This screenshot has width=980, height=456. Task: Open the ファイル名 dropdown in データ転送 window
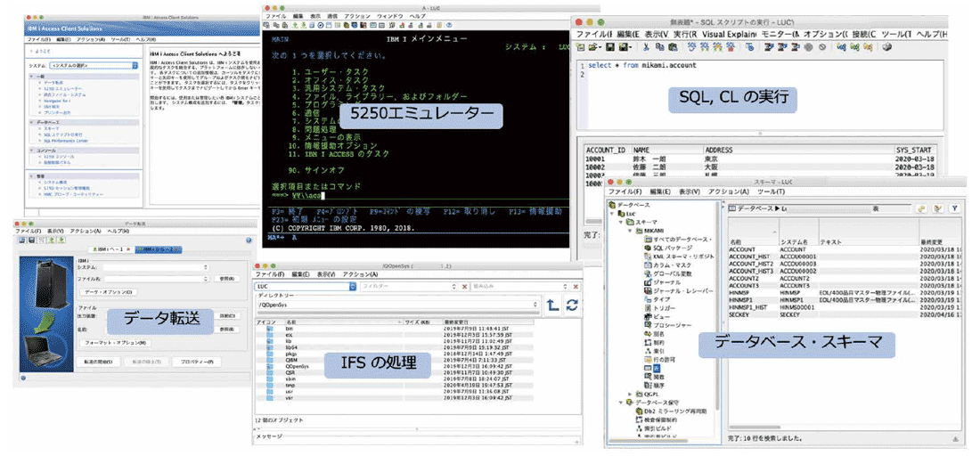click(x=207, y=279)
